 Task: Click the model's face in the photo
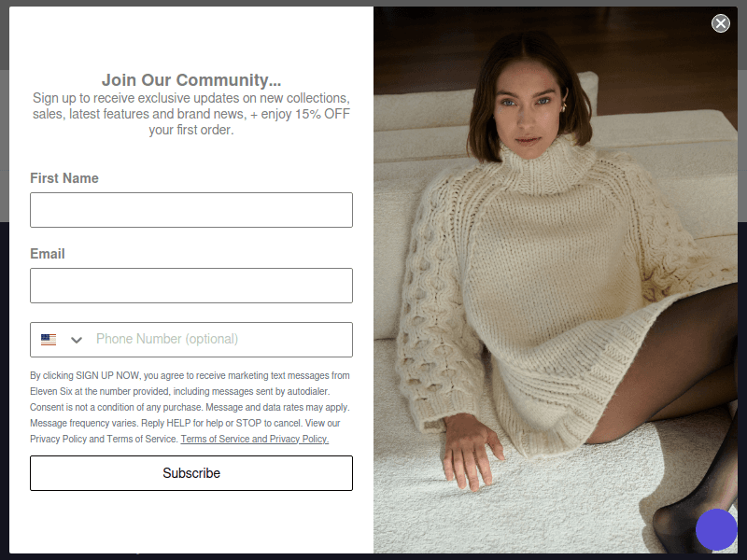(527, 110)
